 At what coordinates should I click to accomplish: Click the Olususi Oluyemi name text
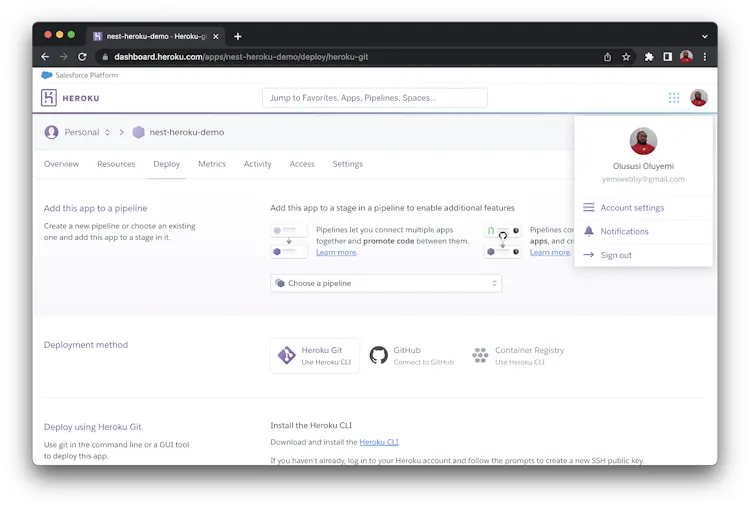(643, 166)
